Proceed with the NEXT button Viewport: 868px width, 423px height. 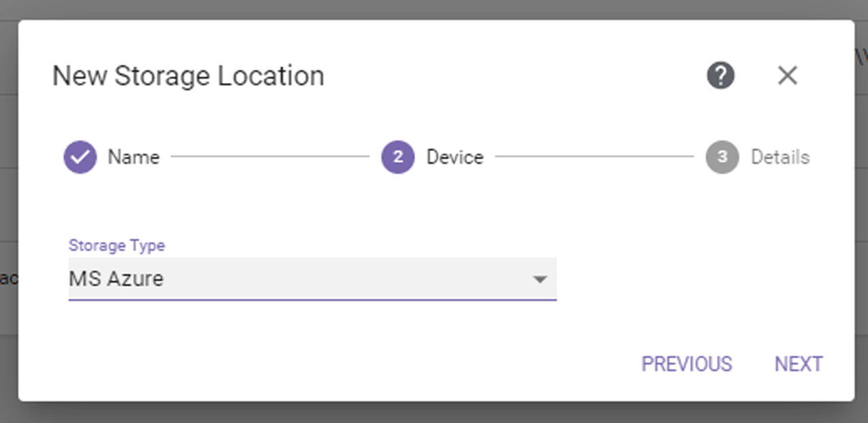tap(799, 364)
